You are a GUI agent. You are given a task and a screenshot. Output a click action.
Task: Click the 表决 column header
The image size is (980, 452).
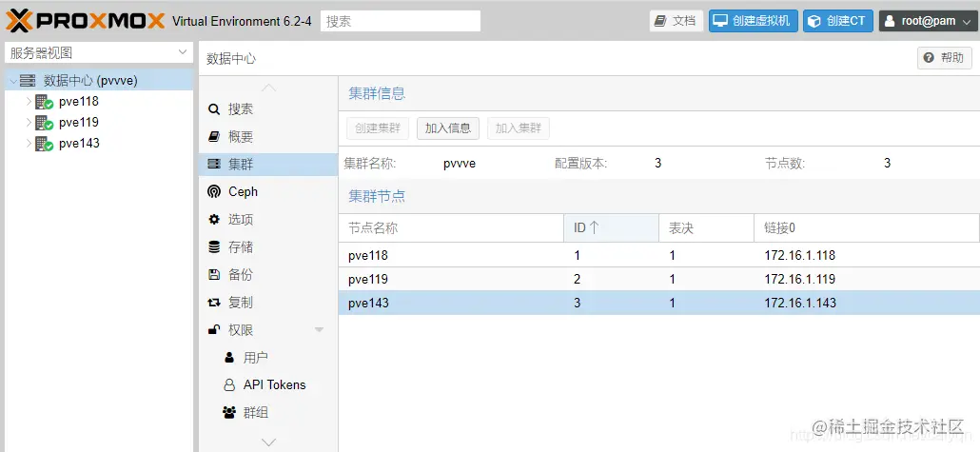[706, 228]
